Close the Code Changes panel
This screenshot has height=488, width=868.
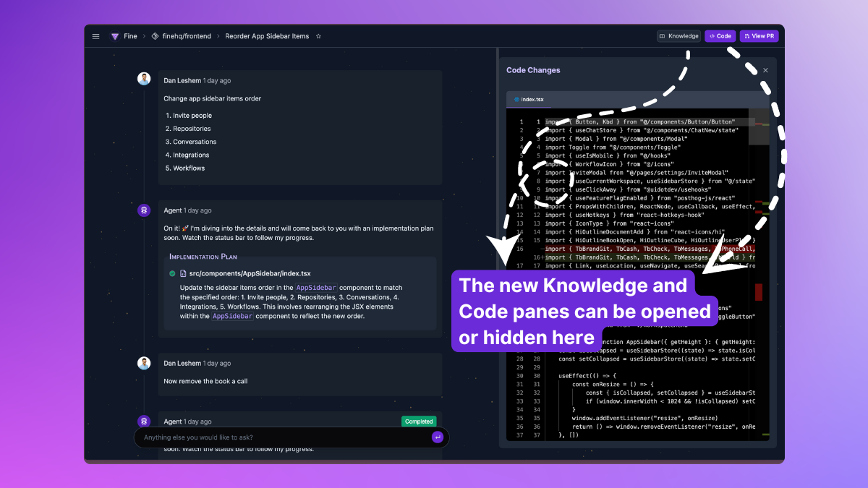coord(765,70)
